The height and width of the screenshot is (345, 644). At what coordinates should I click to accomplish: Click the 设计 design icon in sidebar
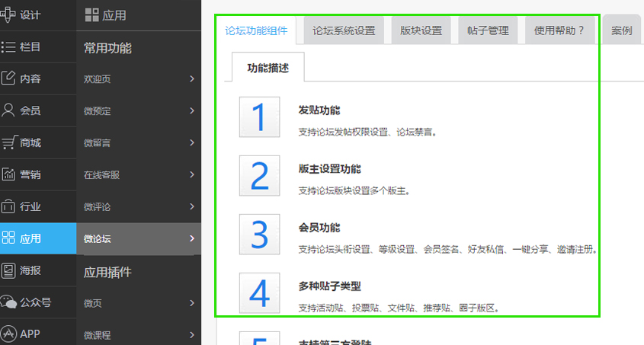click(8, 14)
